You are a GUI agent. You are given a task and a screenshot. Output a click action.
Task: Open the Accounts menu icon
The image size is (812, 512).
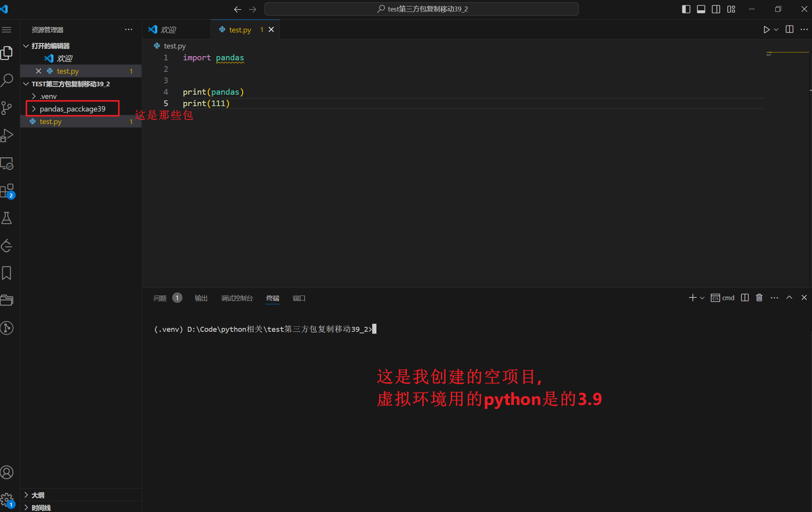coord(7,472)
